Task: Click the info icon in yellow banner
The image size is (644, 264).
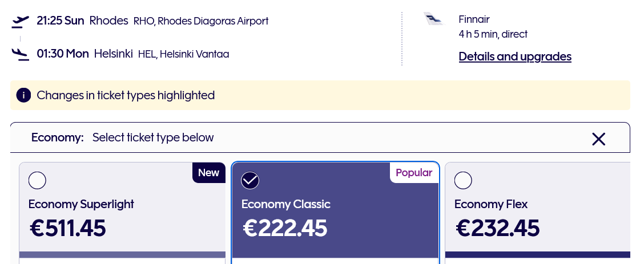Action: click(23, 95)
